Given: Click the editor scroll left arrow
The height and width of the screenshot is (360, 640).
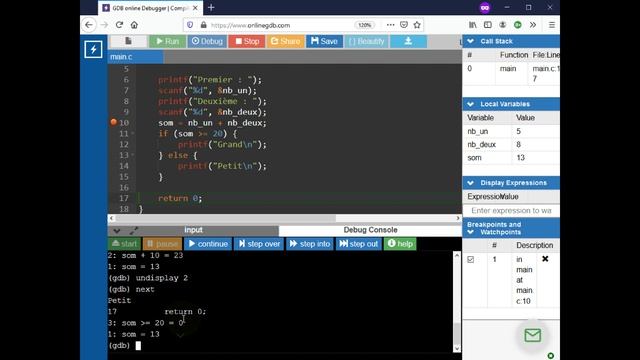Looking at the screenshot, I should tap(111, 218).
